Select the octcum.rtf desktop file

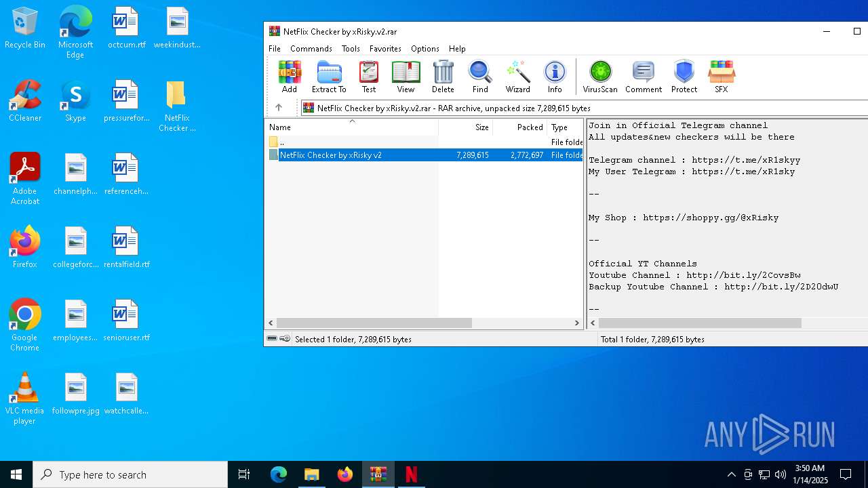click(126, 28)
